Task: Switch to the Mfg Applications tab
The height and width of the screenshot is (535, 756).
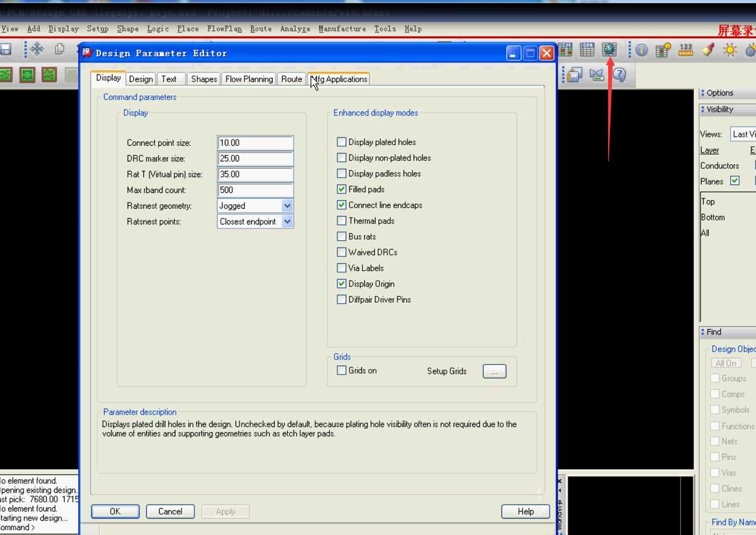Action: [x=339, y=79]
